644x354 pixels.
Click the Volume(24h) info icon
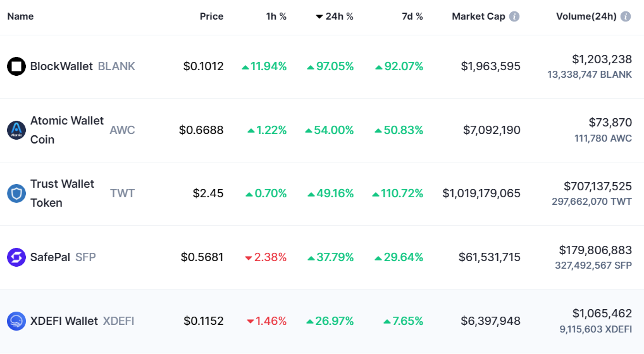[626, 16]
